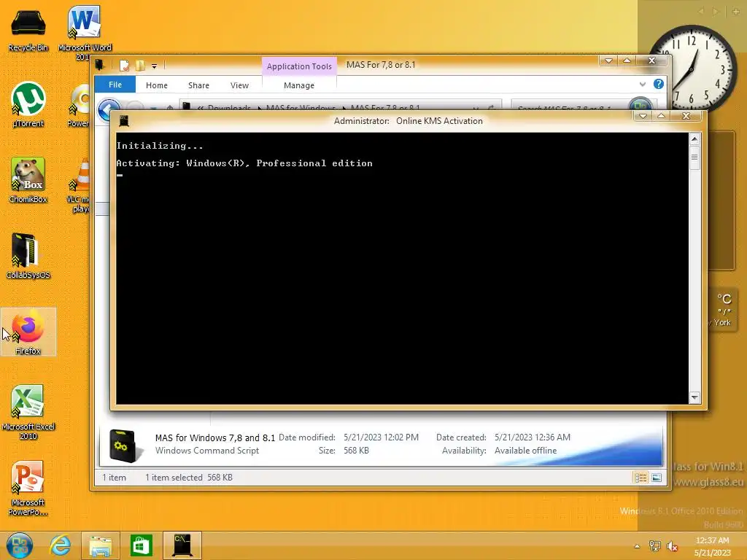Expand the Explorer ribbon chevron
Viewport: 747px width, 560px height.
coord(642,85)
